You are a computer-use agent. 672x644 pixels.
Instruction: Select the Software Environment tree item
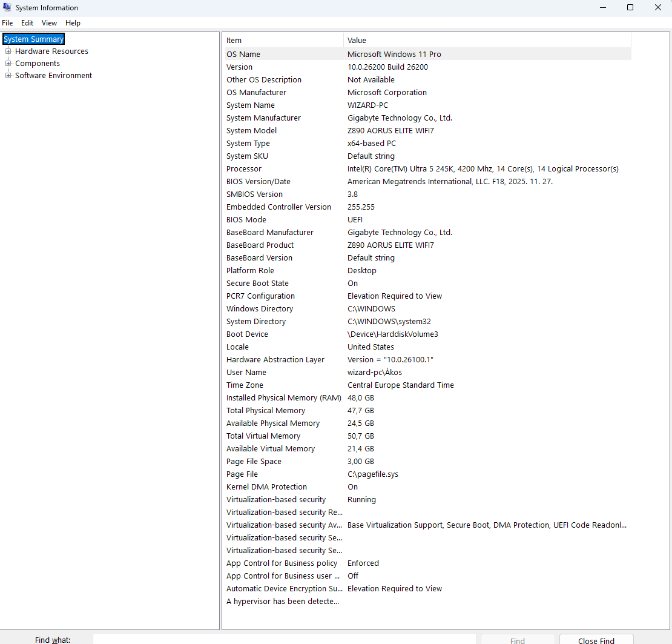[53, 76]
